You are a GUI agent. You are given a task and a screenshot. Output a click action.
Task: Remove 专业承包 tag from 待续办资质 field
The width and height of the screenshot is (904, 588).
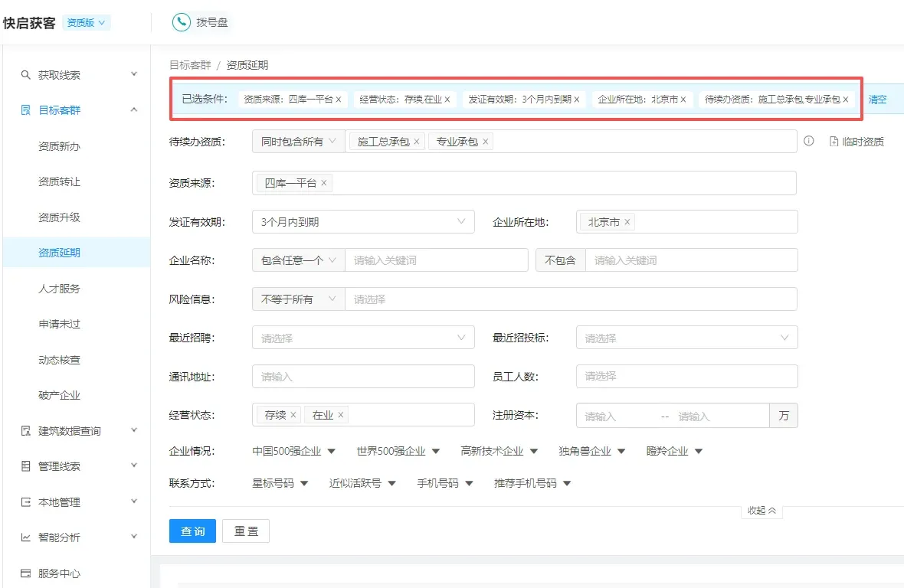click(x=486, y=142)
